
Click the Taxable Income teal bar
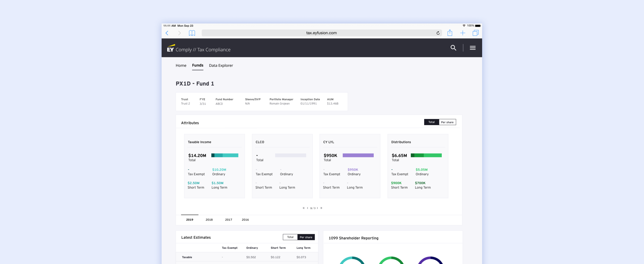click(x=225, y=155)
